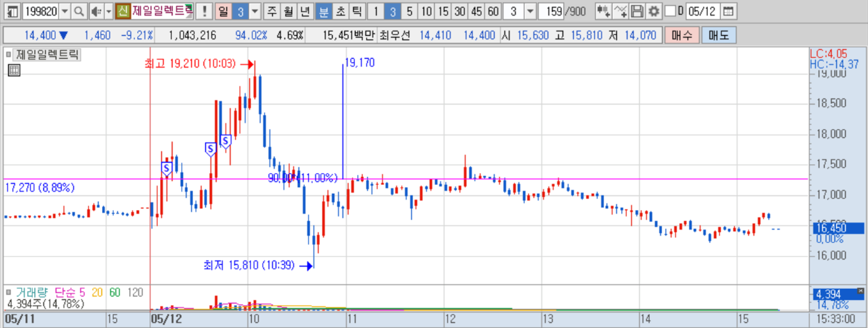Click the change rate -9.21% value
Screen dimensions: 868x328
coord(137,36)
